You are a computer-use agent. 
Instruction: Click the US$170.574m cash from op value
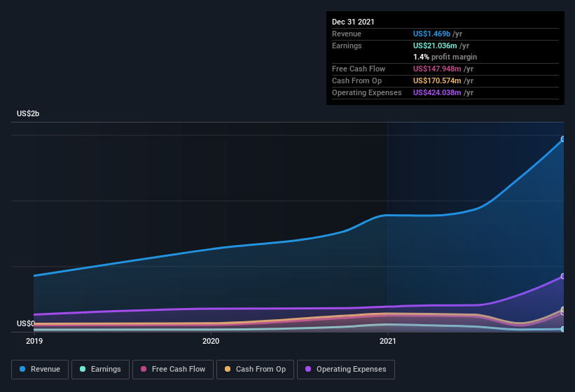437,80
